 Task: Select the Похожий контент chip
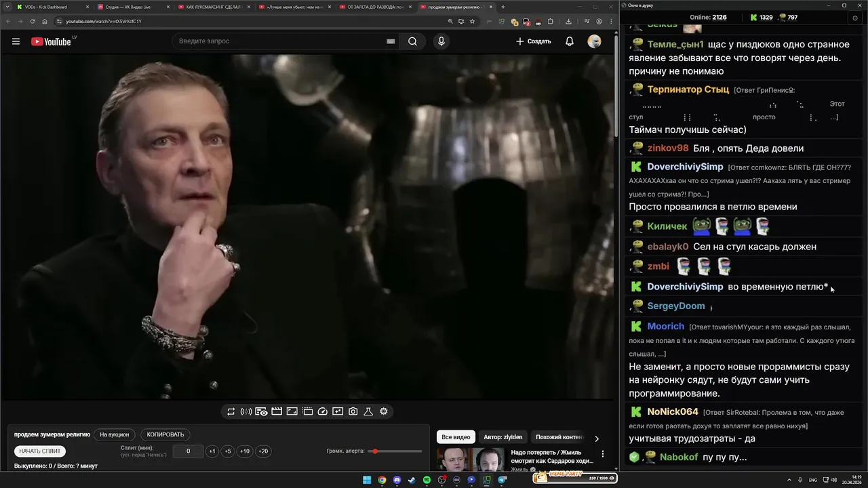click(559, 437)
